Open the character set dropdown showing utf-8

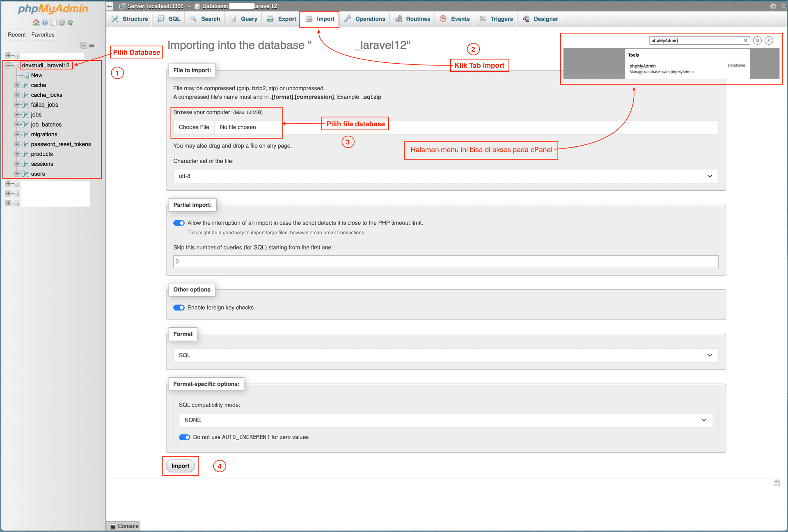point(444,176)
